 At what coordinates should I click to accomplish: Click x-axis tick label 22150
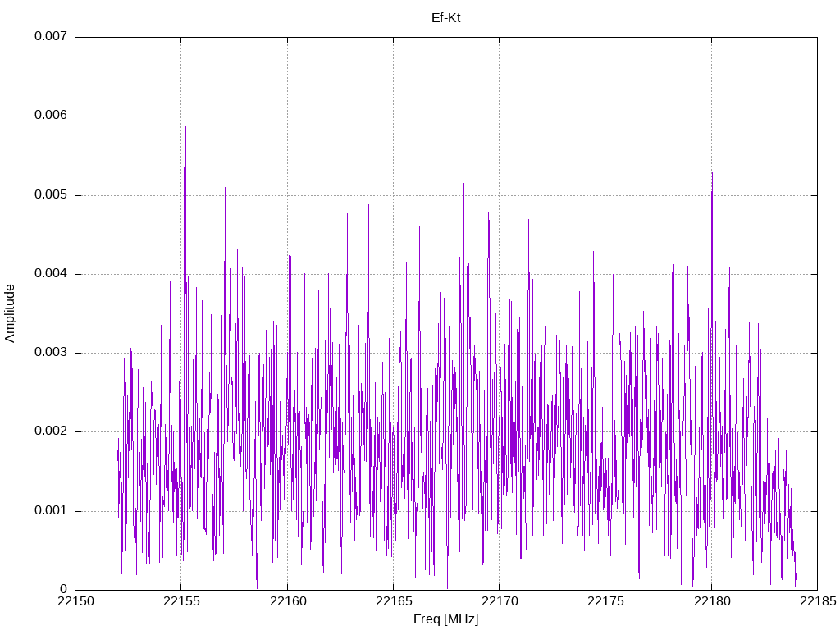[x=75, y=601]
